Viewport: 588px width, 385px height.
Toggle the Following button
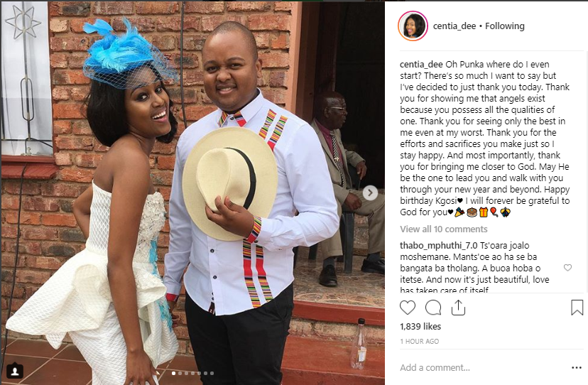[504, 26]
